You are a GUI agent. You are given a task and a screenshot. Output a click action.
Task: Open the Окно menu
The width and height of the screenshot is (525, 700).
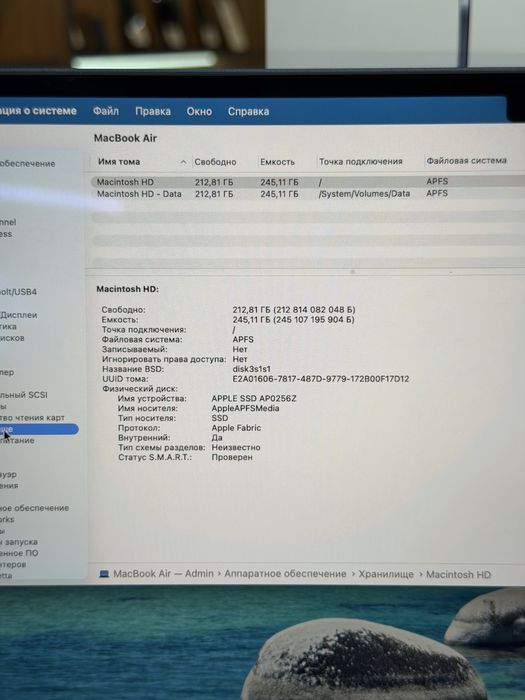click(199, 111)
